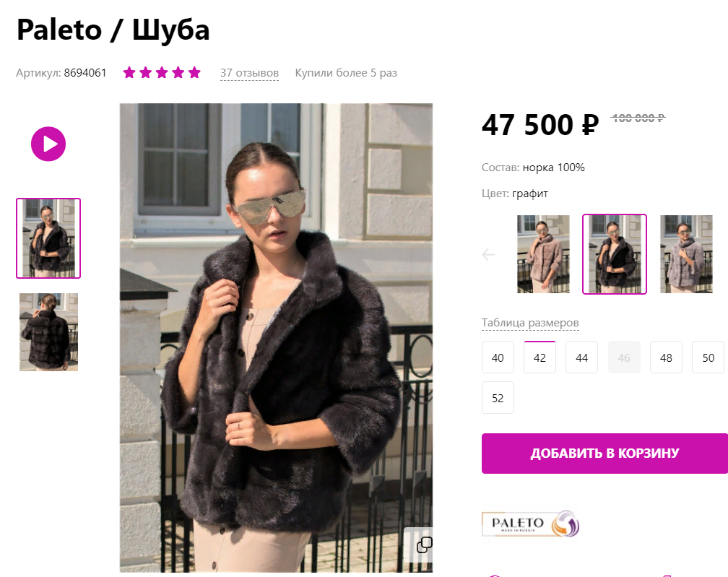Select size 52
The height and width of the screenshot is (577, 728).
498,398
